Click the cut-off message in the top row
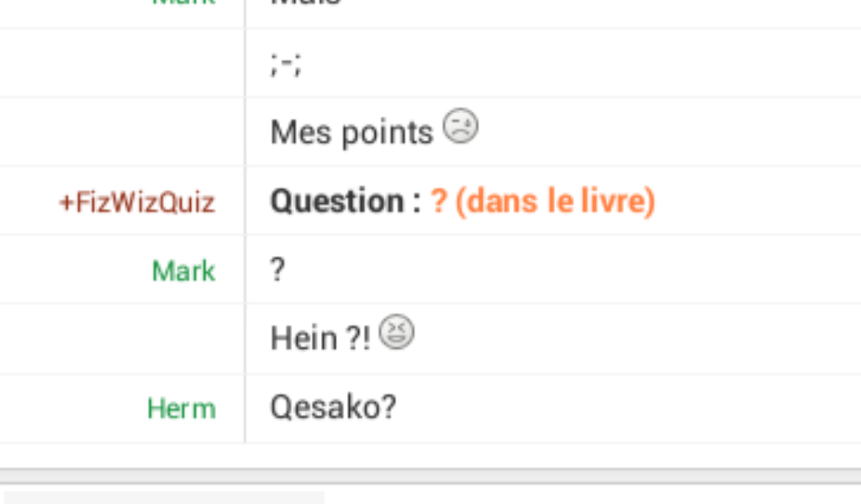 tap(306, 3)
